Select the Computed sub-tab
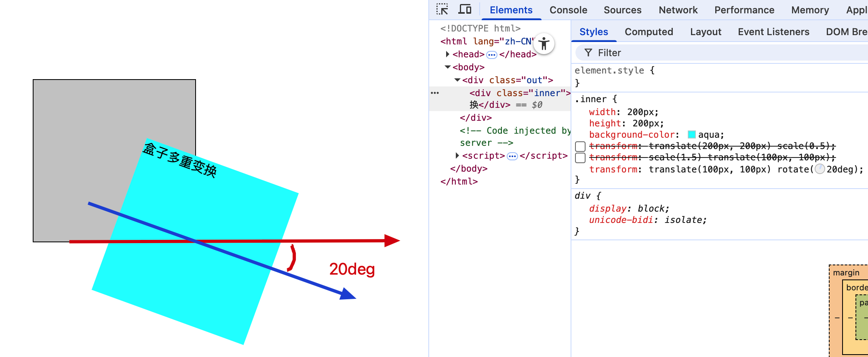This screenshot has height=357, width=868. [x=649, y=32]
